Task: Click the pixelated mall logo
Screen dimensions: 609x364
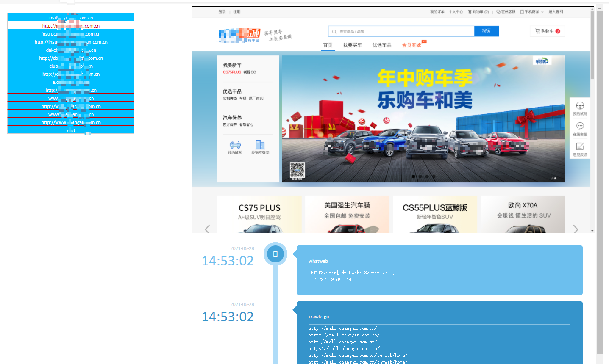Action: [239, 35]
